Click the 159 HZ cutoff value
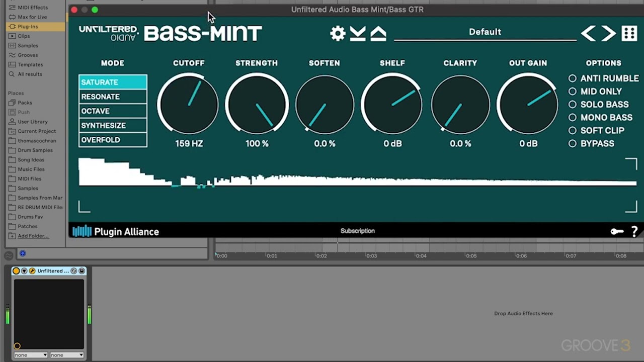This screenshot has height=362, width=644. tap(189, 144)
